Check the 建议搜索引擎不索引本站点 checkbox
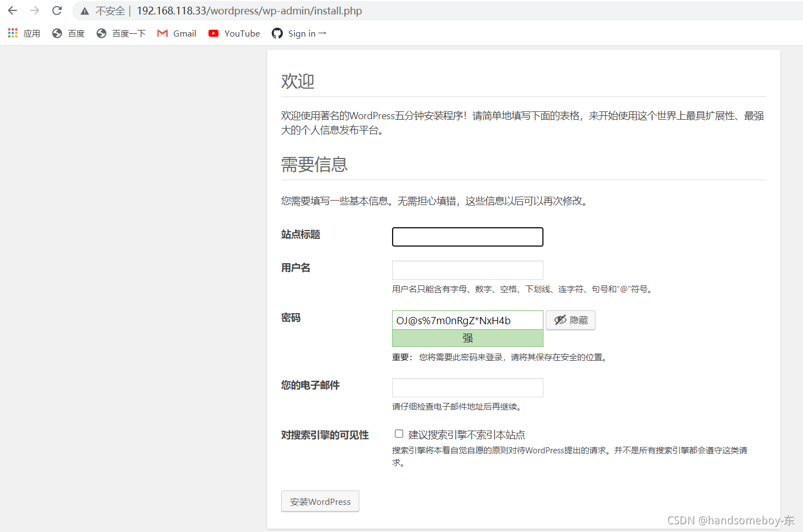The image size is (803, 532). pos(399,434)
